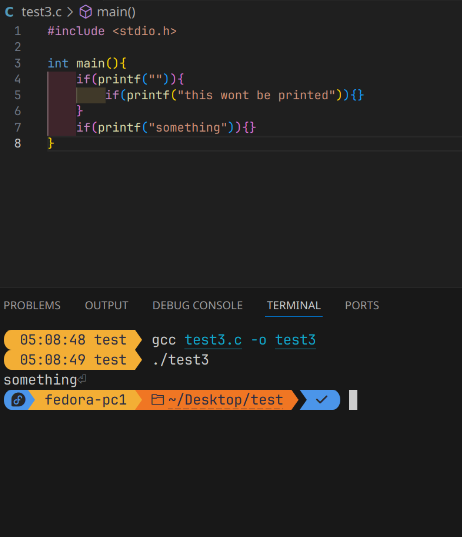Viewport: 462px width, 537px height.
Task: Click the underlined test3 output name in terminal
Action: (x=296, y=340)
